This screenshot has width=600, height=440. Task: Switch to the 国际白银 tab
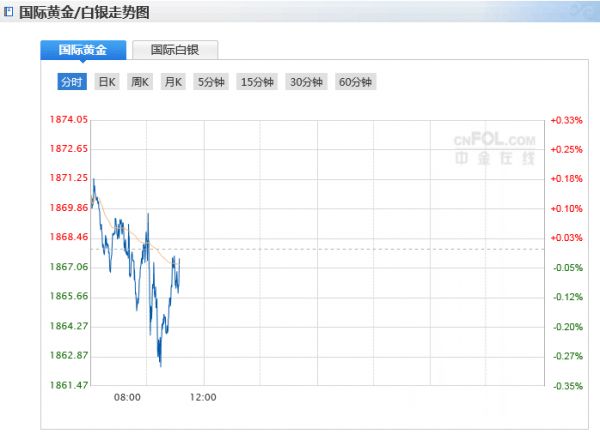pyautogui.click(x=175, y=50)
